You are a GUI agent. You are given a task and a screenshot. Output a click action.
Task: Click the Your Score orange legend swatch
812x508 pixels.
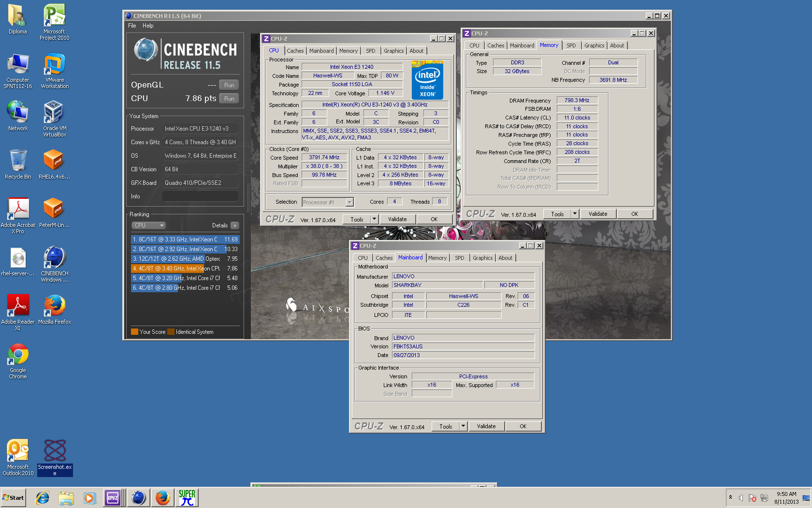click(134, 332)
